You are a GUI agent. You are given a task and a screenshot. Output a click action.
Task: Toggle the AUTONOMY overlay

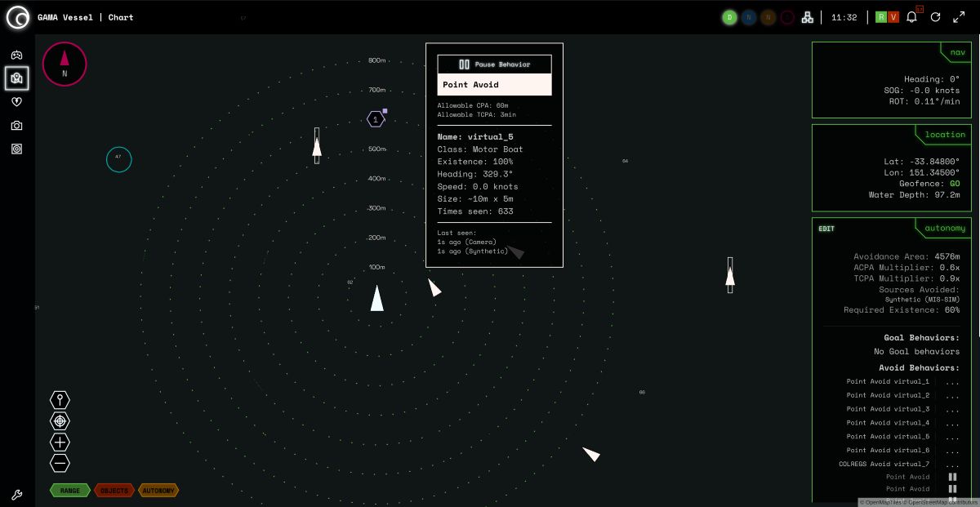158,491
